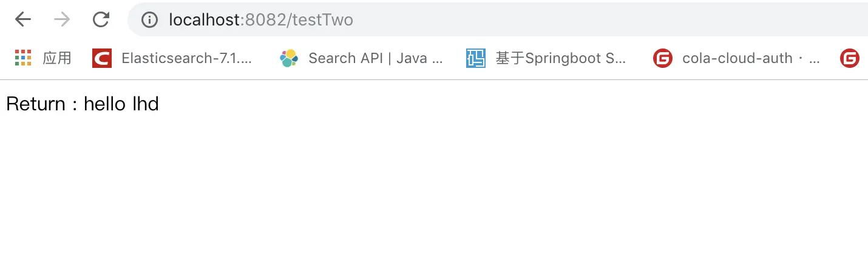Image resolution: width=868 pixels, height=257 pixels.
Task: Click the browser back arrow
Action: point(23,20)
